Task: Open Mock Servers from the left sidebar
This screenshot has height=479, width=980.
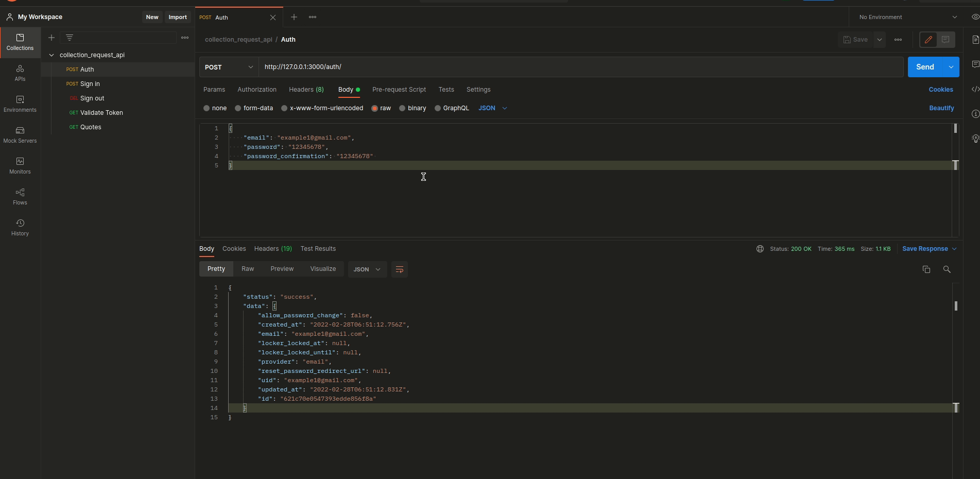Action: (20, 134)
